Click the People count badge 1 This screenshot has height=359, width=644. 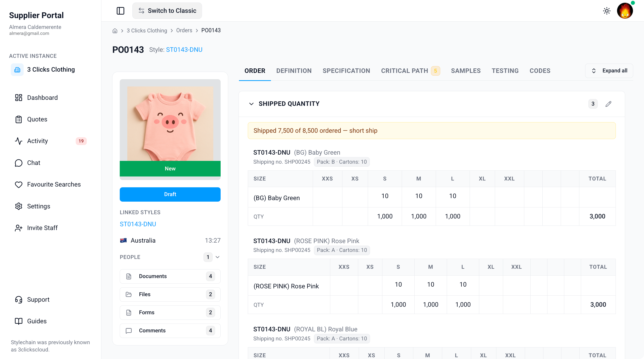click(208, 257)
